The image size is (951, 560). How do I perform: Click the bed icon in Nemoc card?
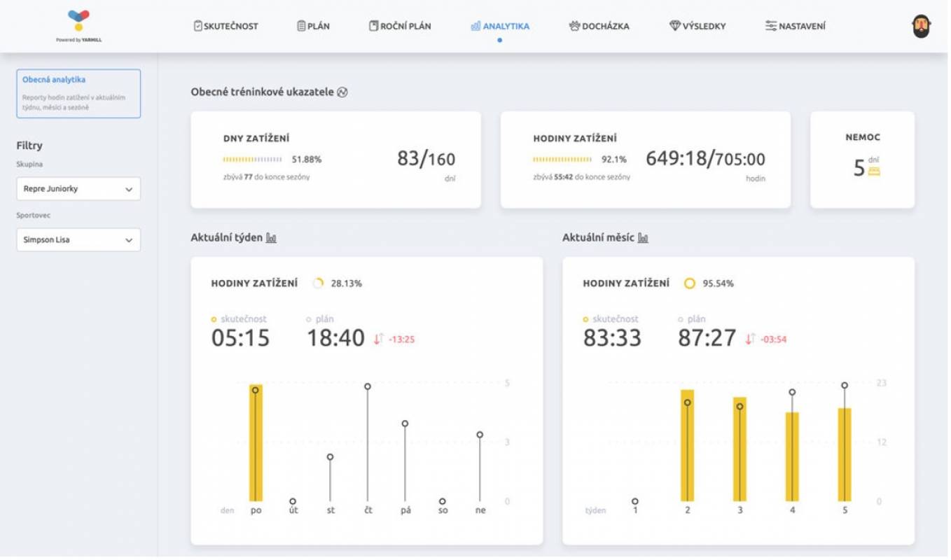(873, 171)
